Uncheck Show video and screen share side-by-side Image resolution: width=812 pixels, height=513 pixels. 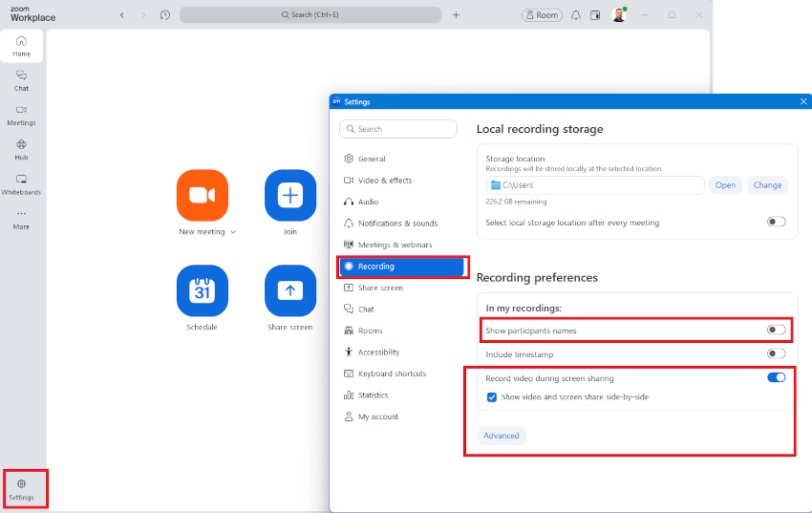tap(492, 397)
